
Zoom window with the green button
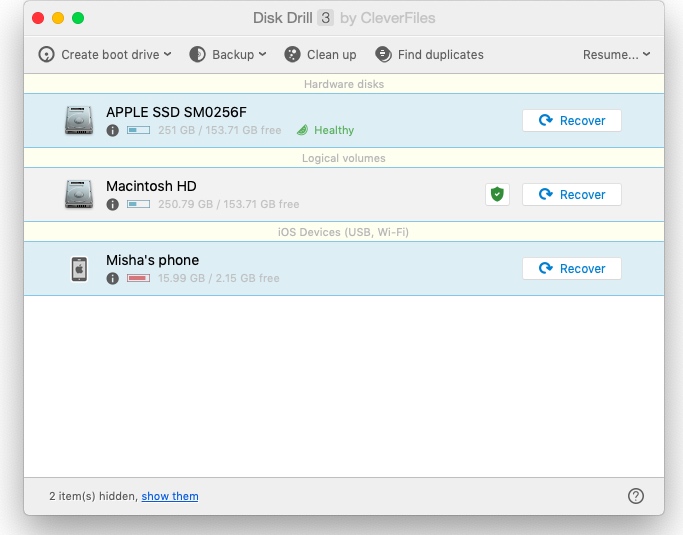coord(78,18)
